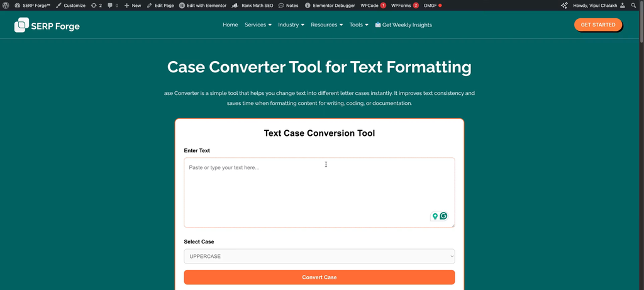Open the Select Case dropdown

click(319, 257)
